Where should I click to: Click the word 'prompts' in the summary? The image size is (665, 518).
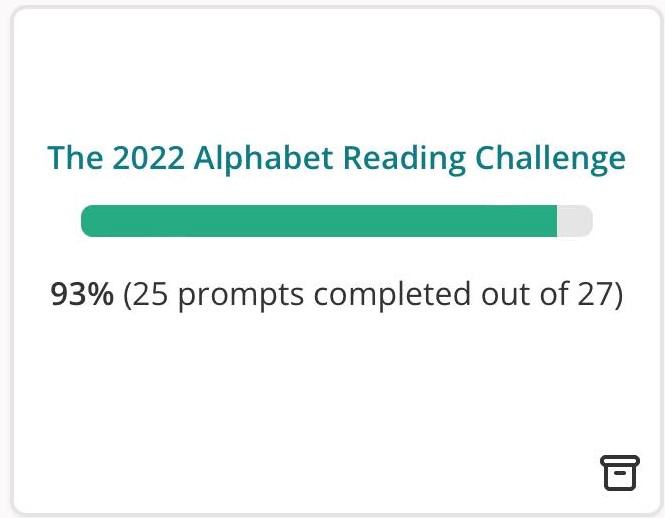pos(241,295)
